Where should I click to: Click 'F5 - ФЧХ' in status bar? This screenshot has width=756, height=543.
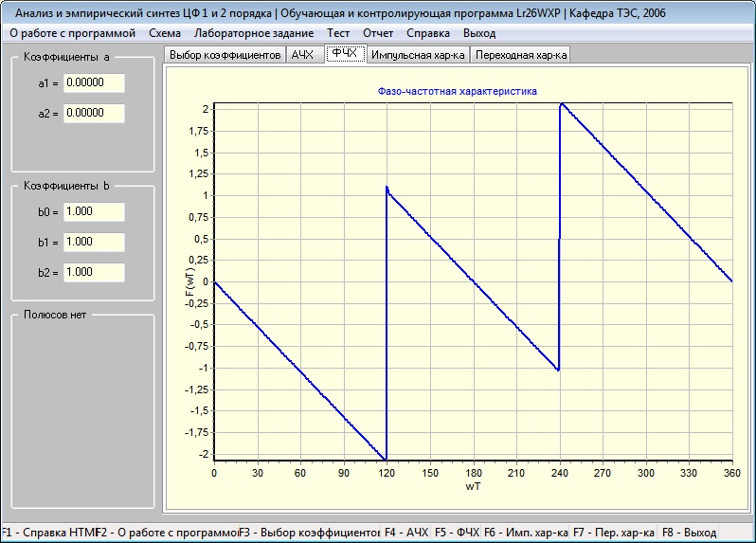(x=457, y=533)
